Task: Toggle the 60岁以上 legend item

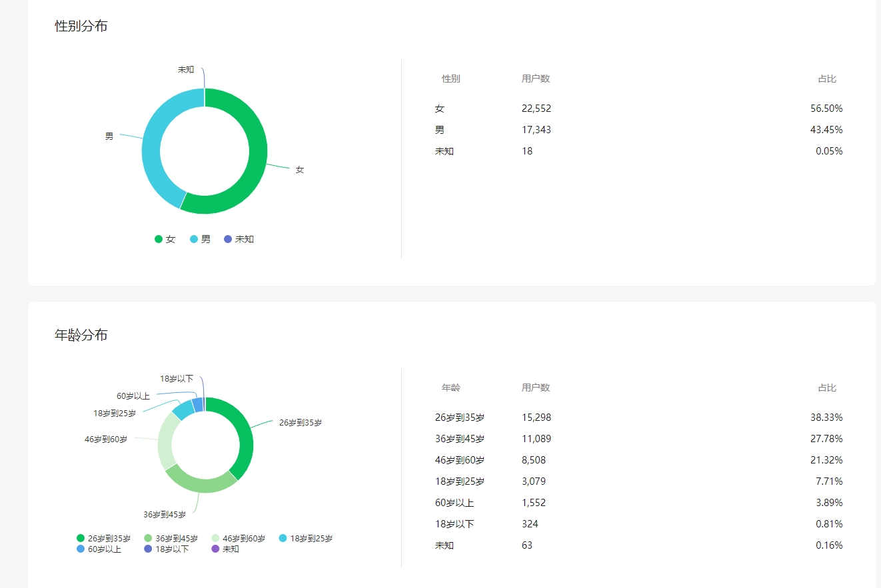Action: click(99, 549)
